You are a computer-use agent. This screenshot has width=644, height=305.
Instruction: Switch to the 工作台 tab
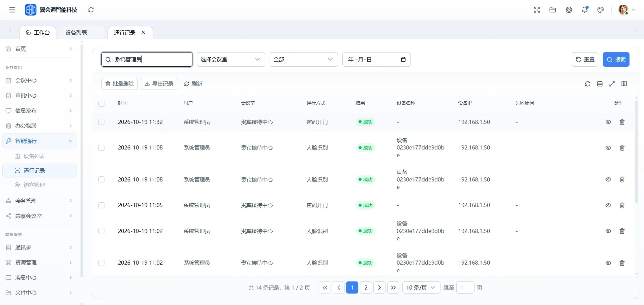38,33
